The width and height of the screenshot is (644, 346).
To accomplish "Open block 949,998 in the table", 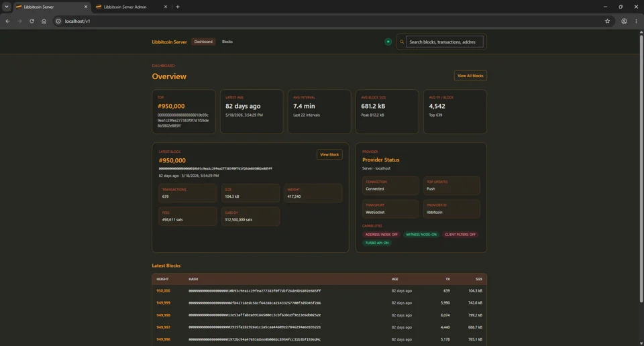I will coord(163,315).
